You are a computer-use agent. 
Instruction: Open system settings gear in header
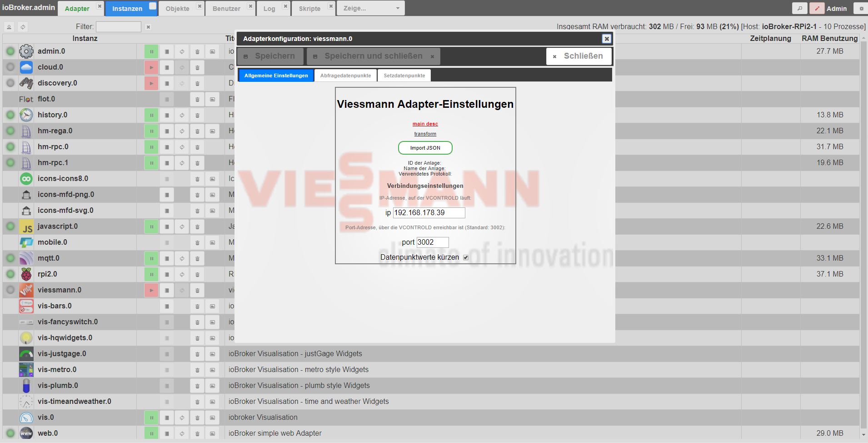coord(861,8)
